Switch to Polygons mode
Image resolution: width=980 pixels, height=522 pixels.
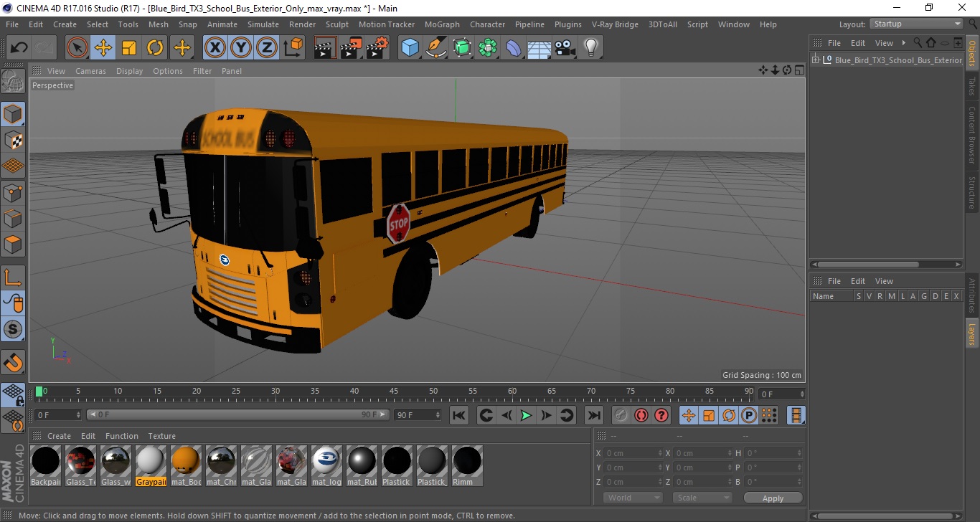(13, 244)
